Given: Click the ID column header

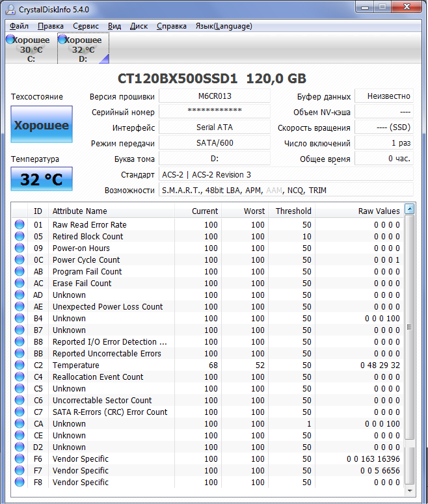Looking at the screenshot, I should click(38, 211).
